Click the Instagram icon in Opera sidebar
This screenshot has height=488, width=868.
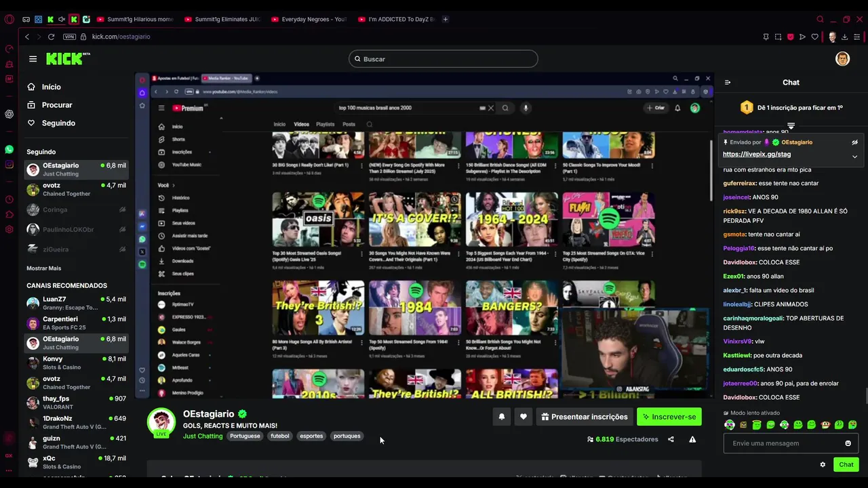tap(9, 164)
